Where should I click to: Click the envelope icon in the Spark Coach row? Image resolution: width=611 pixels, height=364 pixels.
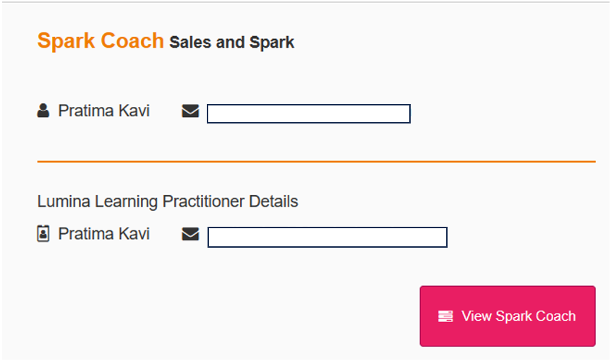tap(190, 111)
